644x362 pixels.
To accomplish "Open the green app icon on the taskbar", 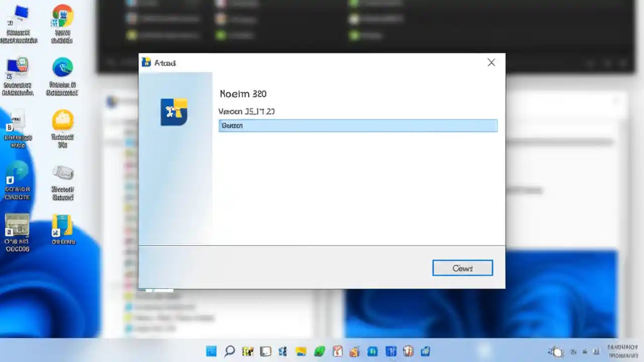I will click(x=319, y=351).
